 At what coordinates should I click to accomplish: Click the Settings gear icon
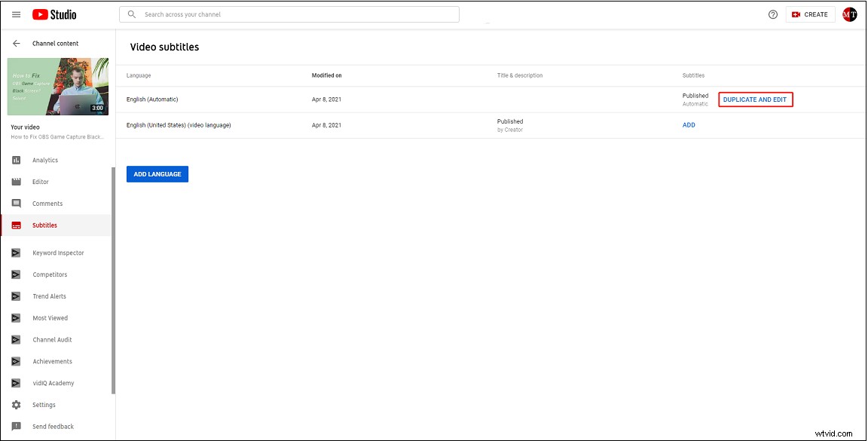(x=16, y=405)
